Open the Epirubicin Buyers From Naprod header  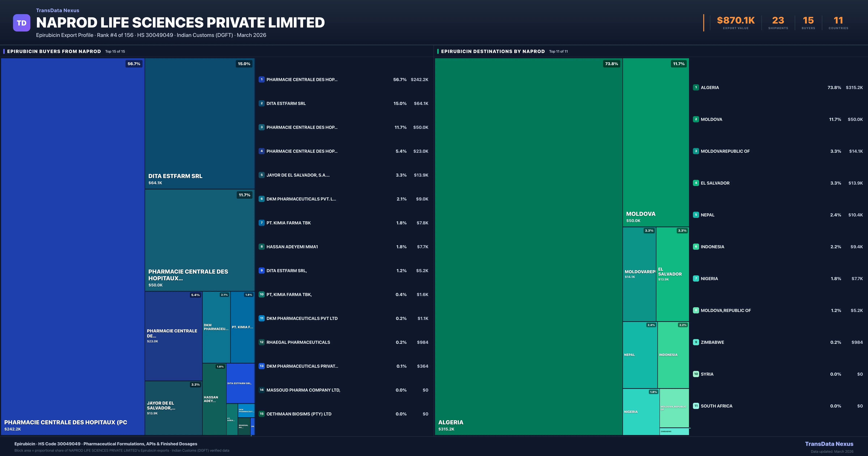tap(54, 51)
